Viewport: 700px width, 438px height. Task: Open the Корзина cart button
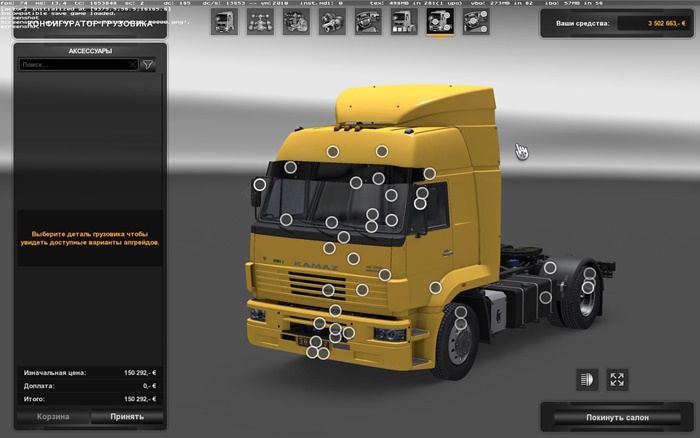coord(53,417)
